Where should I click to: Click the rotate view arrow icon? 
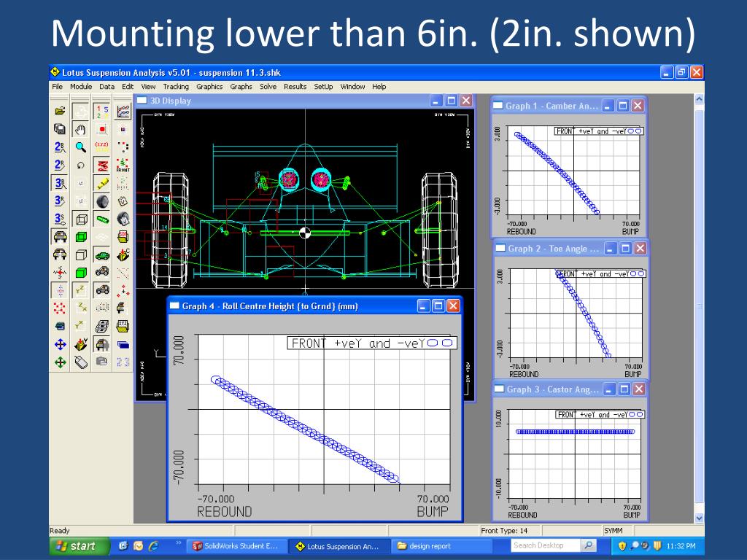81,165
